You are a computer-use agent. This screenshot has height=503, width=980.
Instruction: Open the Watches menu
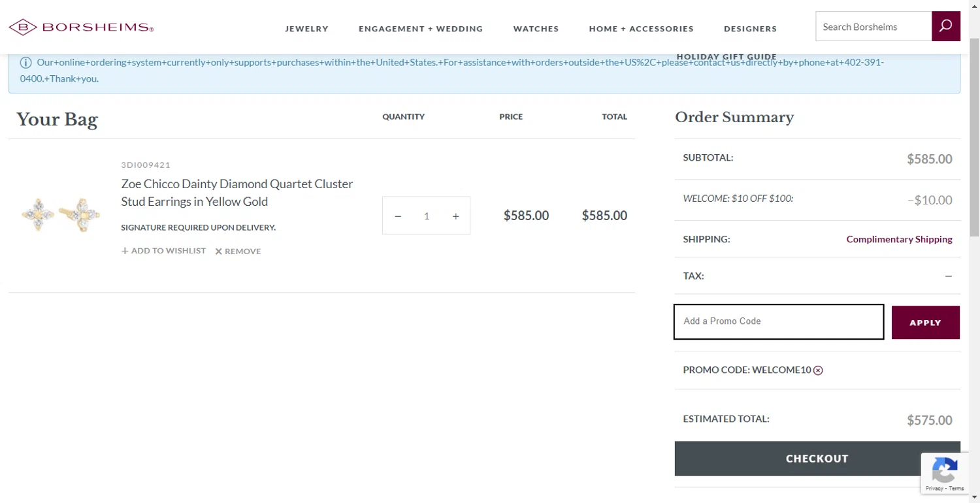536,29
